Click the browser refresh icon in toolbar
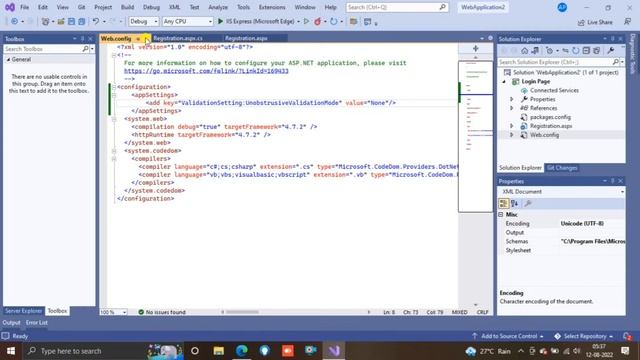Screen dimensions: 640x360 pyautogui.click(x=333, y=21)
